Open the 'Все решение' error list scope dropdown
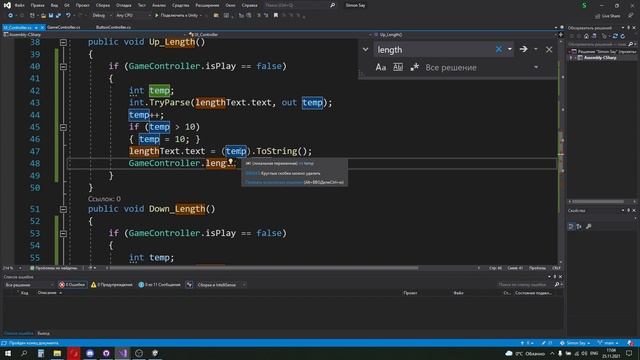The height and width of the screenshot is (360, 640). pos(29,284)
